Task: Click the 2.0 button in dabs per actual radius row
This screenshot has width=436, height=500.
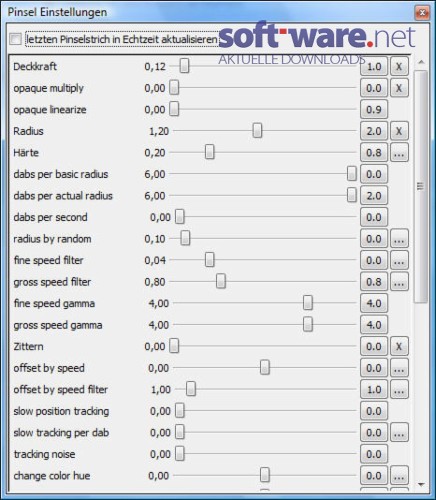Action: (374, 196)
